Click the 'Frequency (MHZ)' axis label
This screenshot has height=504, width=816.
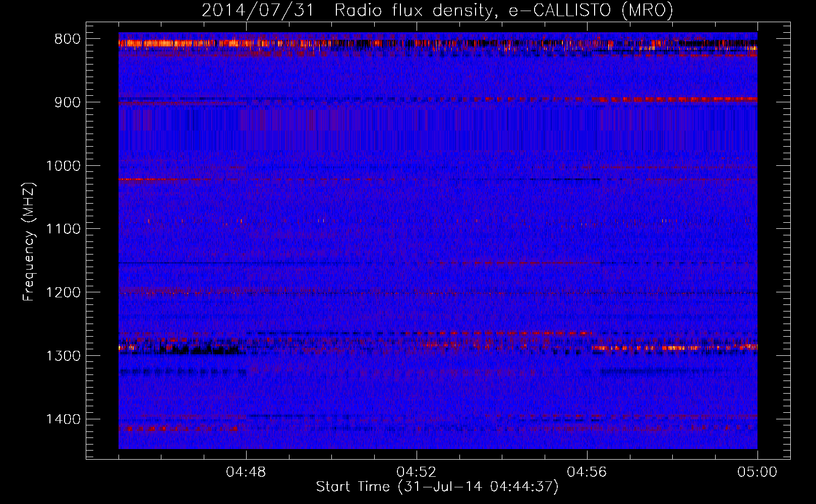[x=29, y=242]
